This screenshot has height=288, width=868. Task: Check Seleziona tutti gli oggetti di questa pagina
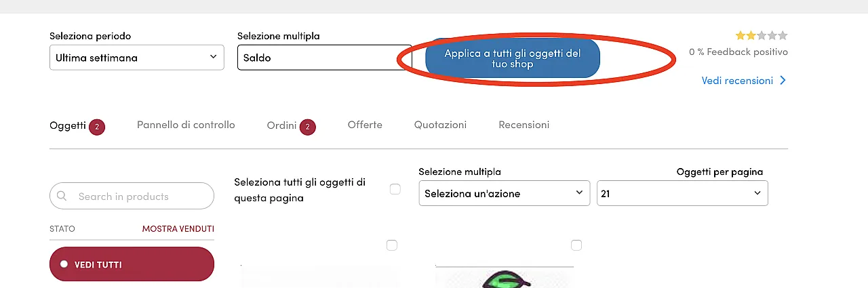pos(395,190)
